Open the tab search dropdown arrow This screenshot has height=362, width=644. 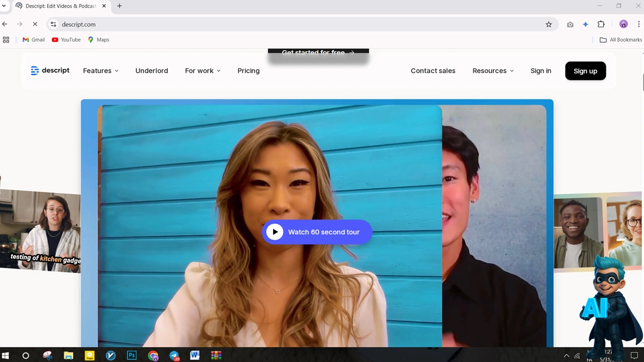(4, 6)
